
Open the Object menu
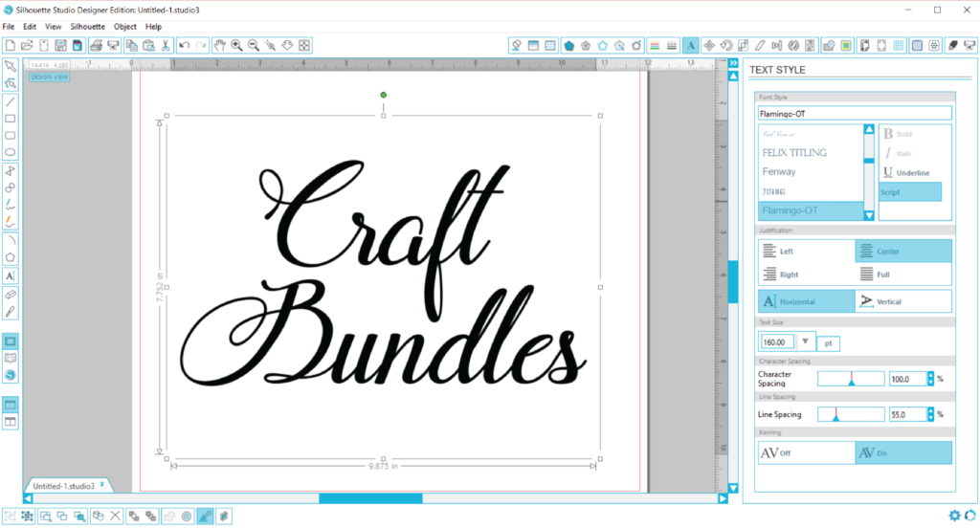(125, 27)
